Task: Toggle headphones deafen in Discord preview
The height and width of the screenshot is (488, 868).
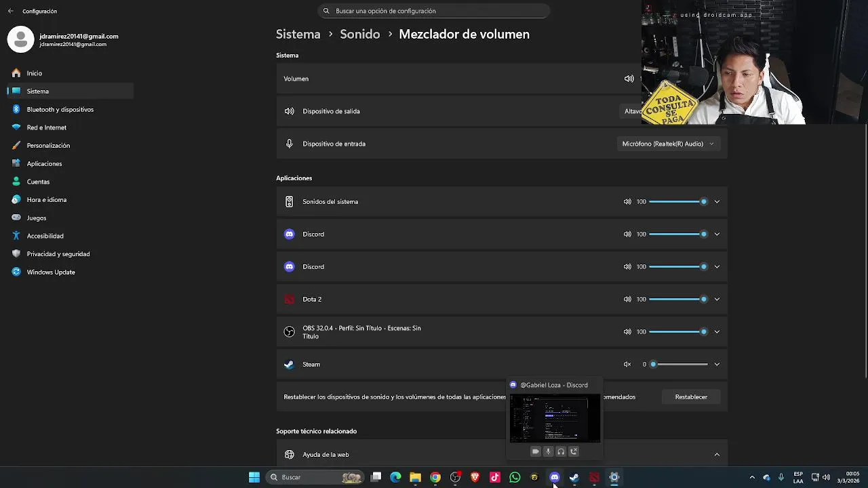Action: coord(561,451)
